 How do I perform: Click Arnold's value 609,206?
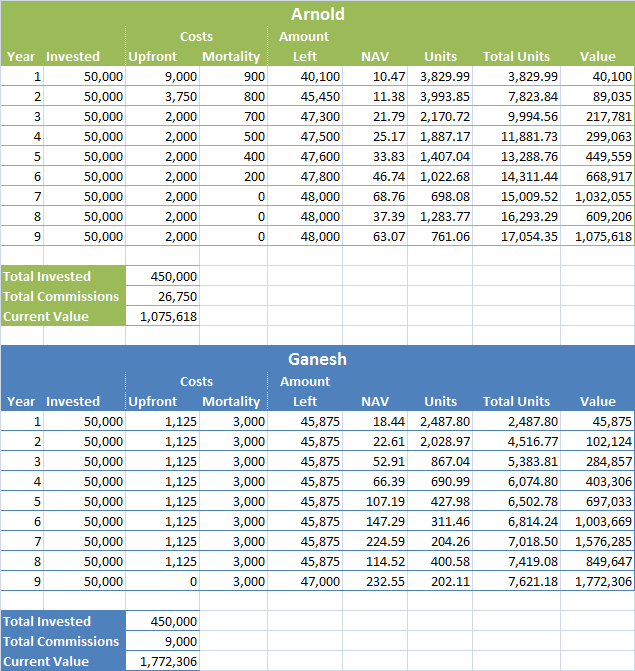coord(608,217)
